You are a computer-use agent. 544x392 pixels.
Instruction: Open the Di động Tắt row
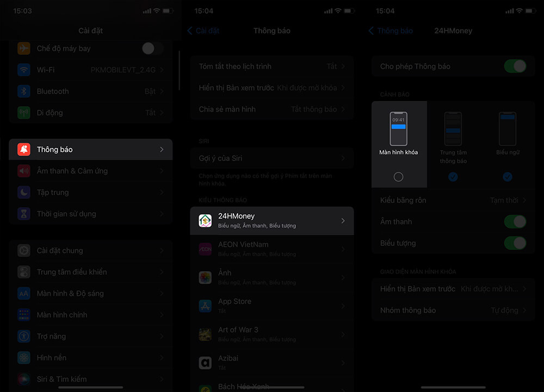(x=90, y=113)
